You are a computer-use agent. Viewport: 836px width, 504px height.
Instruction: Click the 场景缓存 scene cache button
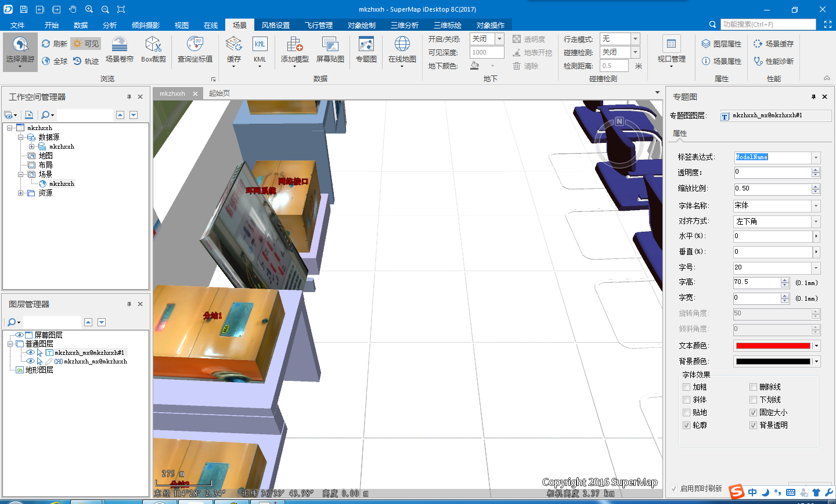tap(773, 44)
